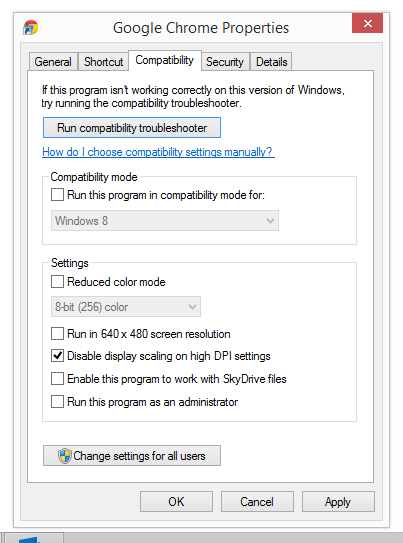
Task: Tick the Reduced color mode checkbox
Action: click(57, 282)
